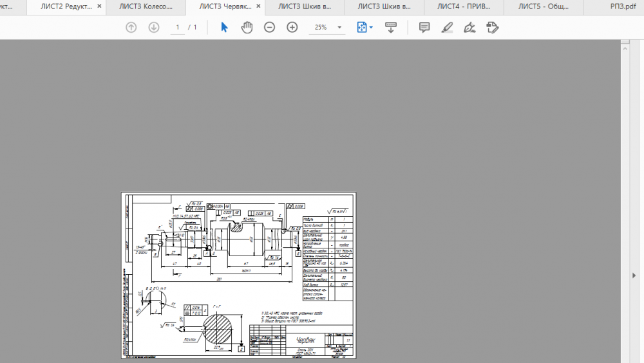Zoom out with the minus button

(x=270, y=28)
